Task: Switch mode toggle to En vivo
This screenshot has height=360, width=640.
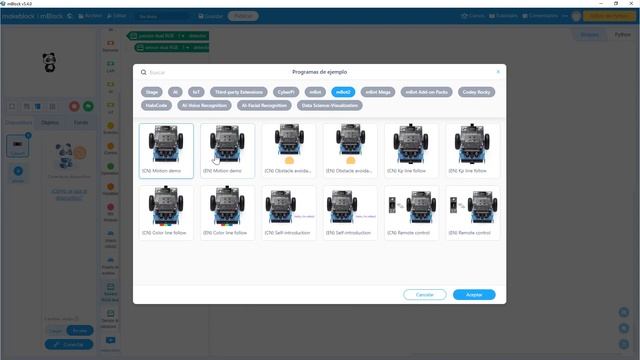Action: 80,331
